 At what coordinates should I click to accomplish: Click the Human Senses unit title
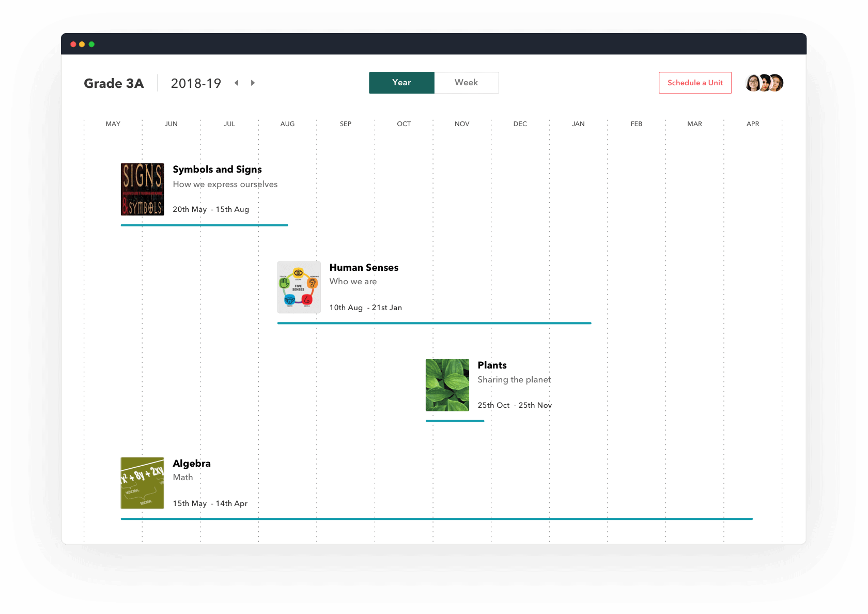pyautogui.click(x=364, y=268)
